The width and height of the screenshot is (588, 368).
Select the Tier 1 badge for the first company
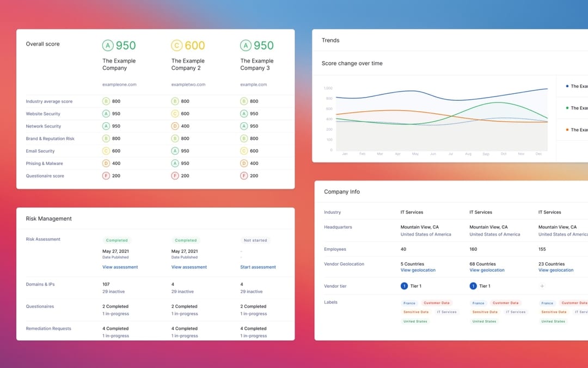click(x=403, y=285)
